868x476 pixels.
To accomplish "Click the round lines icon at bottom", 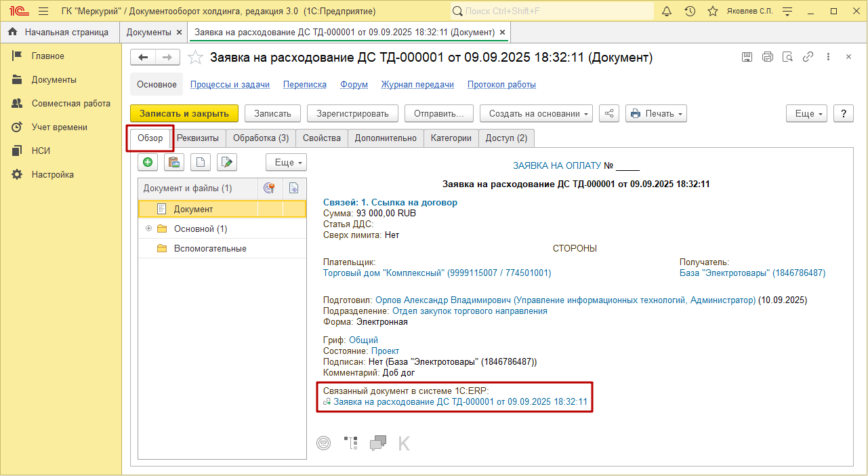I will [325, 443].
